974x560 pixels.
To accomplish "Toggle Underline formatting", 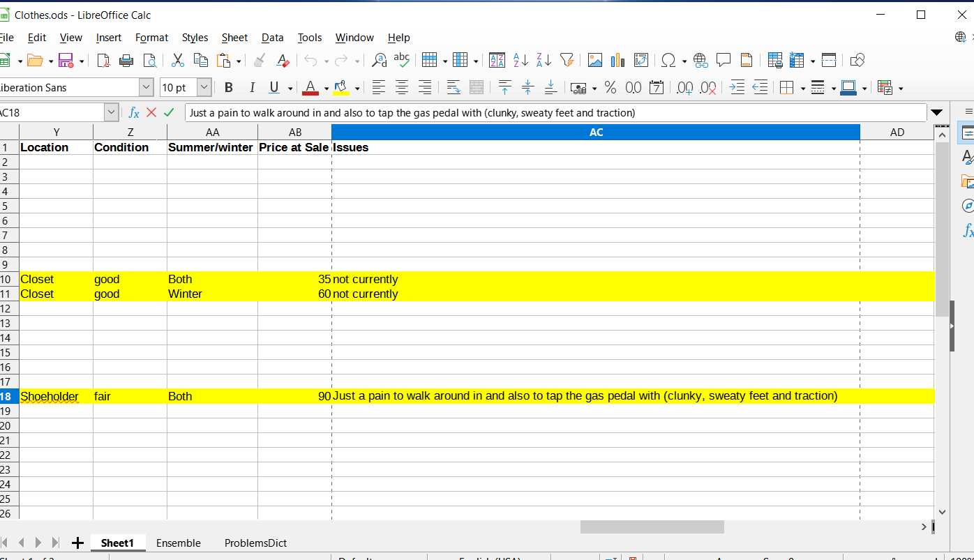I will coord(273,87).
